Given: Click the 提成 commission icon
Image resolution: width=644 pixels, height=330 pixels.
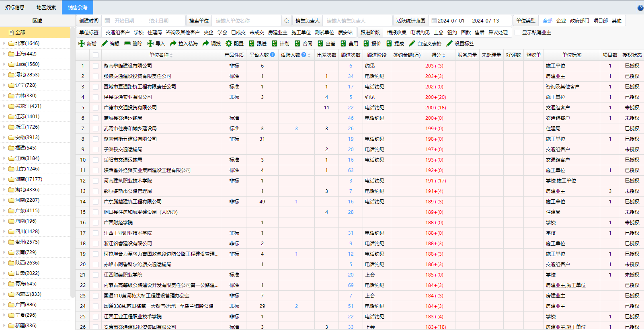Looking at the screenshot, I should pos(389,43).
